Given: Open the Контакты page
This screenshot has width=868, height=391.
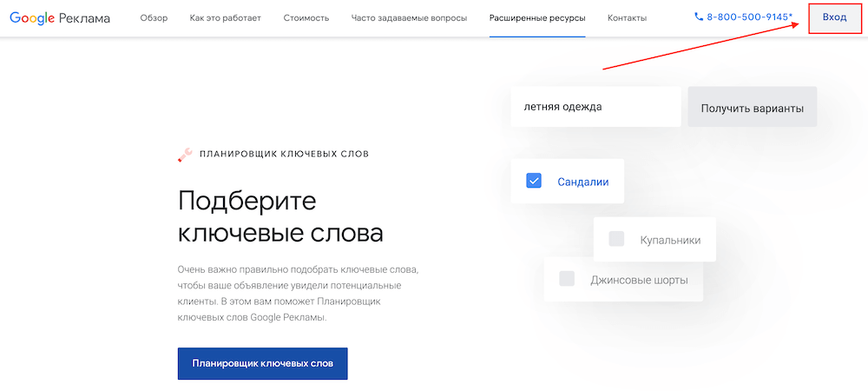Looking at the screenshot, I should (x=628, y=18).
